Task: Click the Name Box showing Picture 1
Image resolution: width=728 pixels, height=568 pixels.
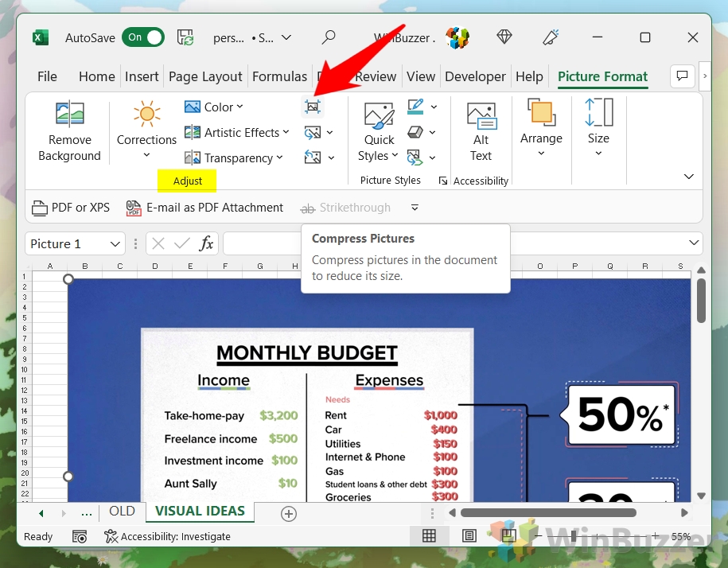Action: (x=75, y=243)
